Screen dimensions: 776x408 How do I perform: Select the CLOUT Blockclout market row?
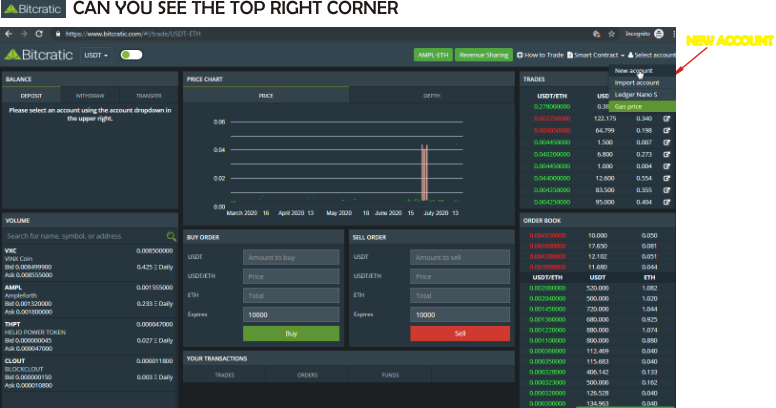point(90,373)
